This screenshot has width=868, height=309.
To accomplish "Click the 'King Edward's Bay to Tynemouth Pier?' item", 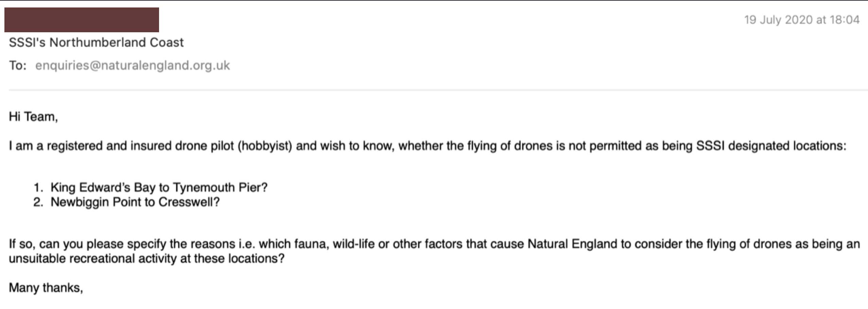I will pyautogui.click(x=159, y=187).
